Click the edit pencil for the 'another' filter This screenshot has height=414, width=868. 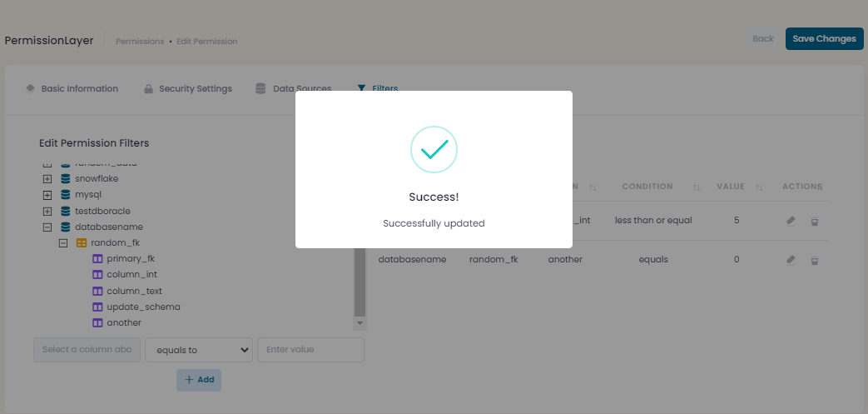tap(791, 260)
